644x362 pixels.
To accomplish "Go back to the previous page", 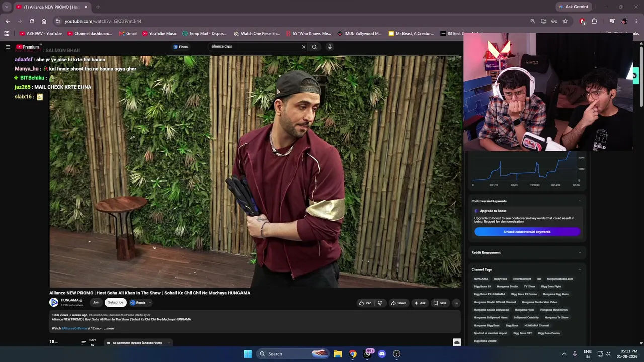I will 8,21.
